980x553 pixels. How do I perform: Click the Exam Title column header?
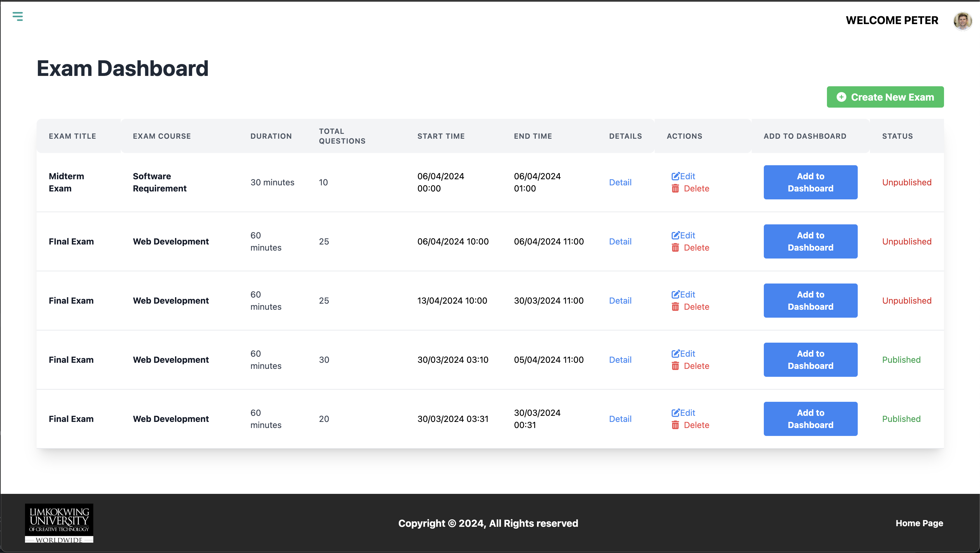tap(72, 136)
